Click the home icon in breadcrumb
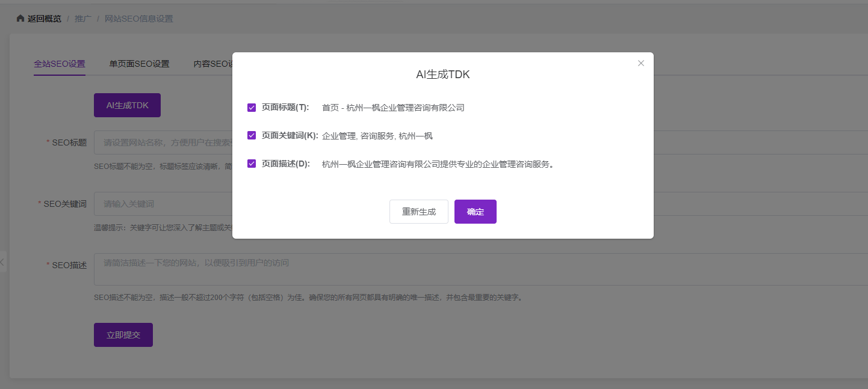Image resolution: width=868 pixels, height=389 pixels. (x=20, y=19)
